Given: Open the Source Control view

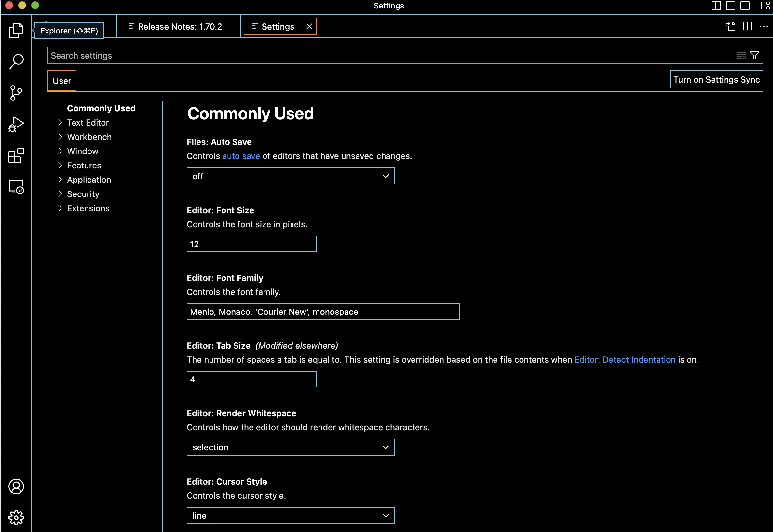Looking at the screenshot, I should click(x=16, y=93).
